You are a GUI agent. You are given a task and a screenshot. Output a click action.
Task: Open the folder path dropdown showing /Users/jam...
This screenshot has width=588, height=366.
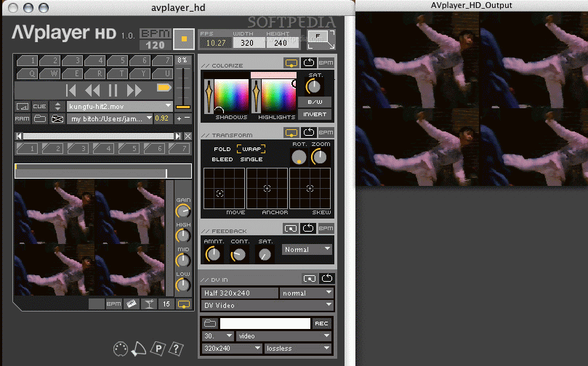[110, 119]
